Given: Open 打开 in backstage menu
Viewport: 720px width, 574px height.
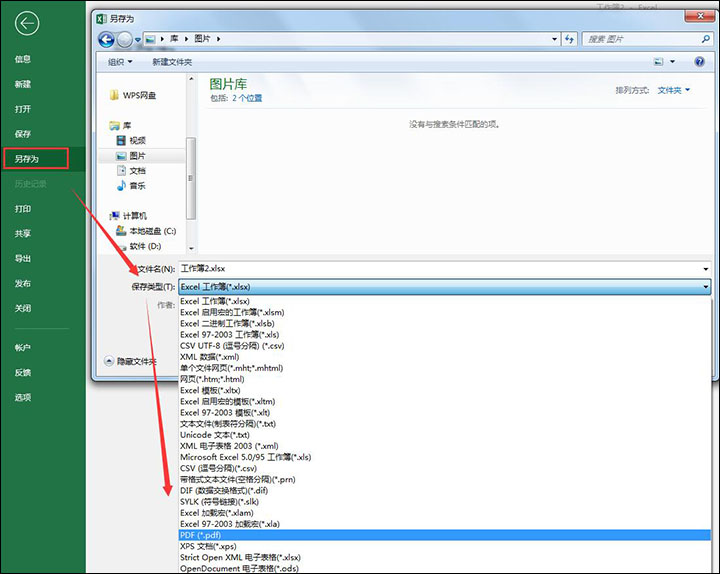Looking at the screenshot, I should [22, 109].
